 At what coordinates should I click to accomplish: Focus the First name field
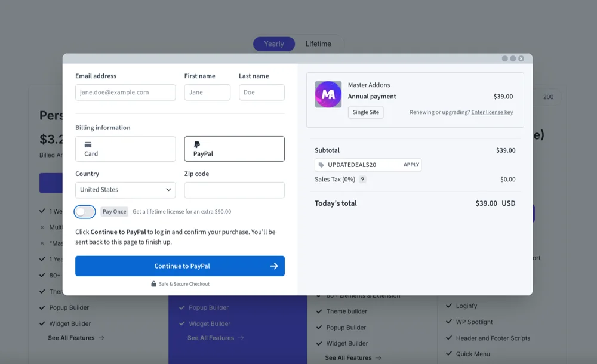[x=207, y=92]
